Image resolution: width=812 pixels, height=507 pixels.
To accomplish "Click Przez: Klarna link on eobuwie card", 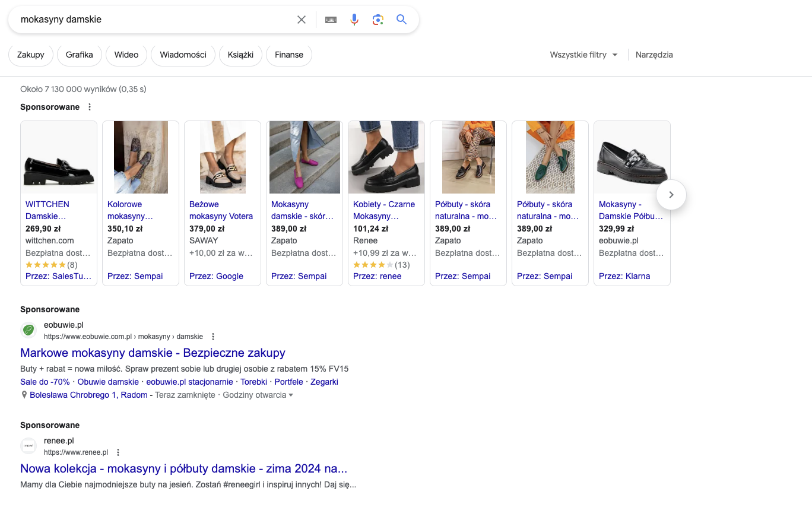I will 624,276.
